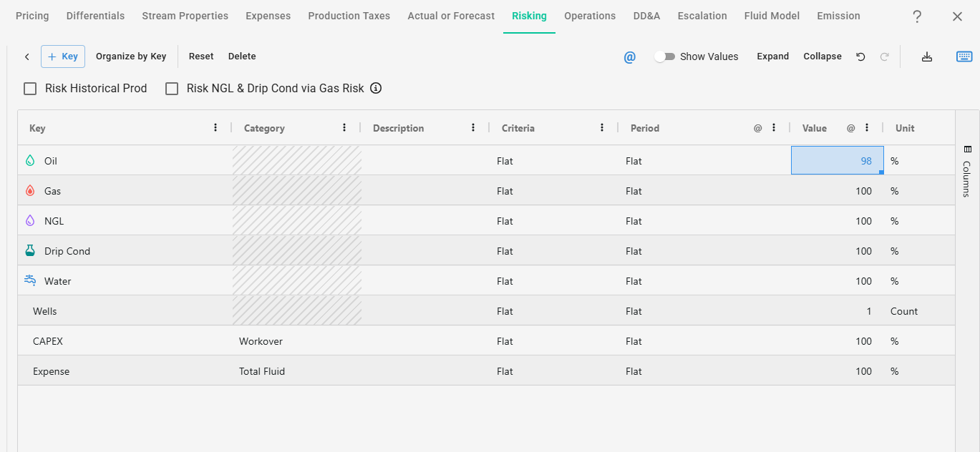Enable the Risk Historical Prod checkbox
The width and height of the screenshot is (980, 452).
(30, 89)
